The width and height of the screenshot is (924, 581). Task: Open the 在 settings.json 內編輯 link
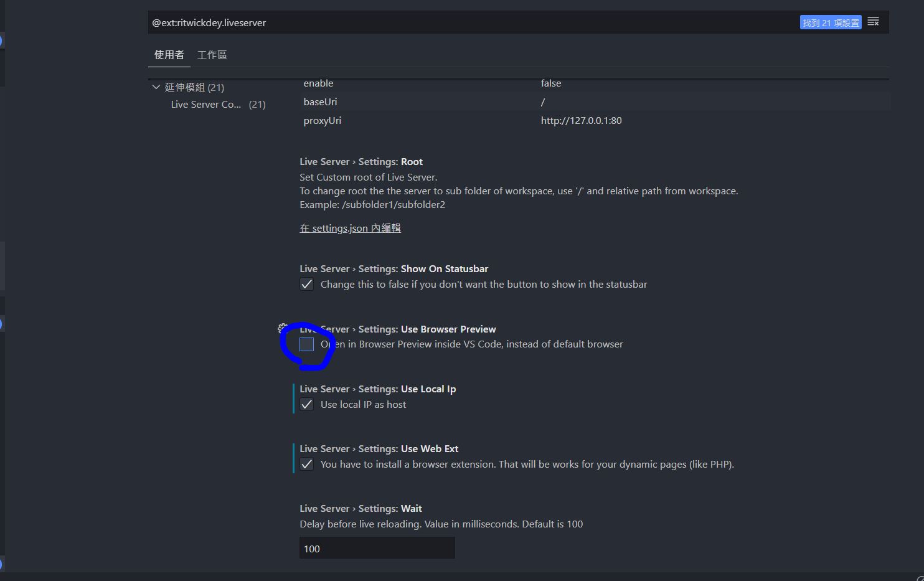click(x=350, y=228)
